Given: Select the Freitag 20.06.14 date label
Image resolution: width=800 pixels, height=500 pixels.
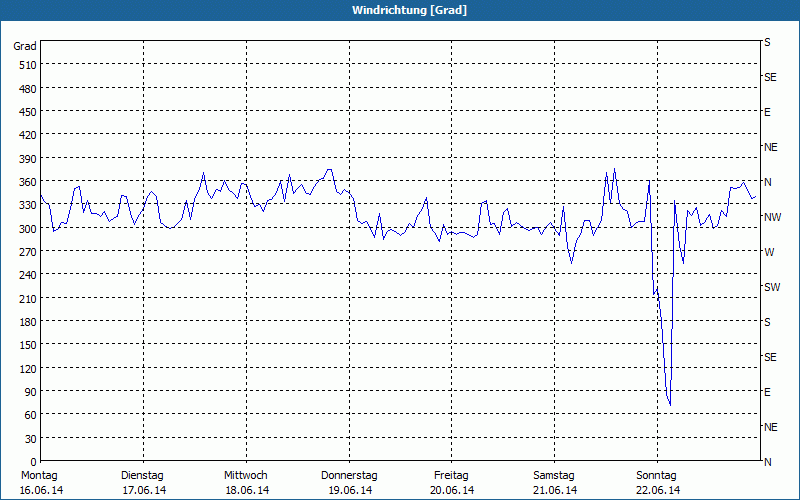Looking at the screenshot, I should [x=452, y=483].
